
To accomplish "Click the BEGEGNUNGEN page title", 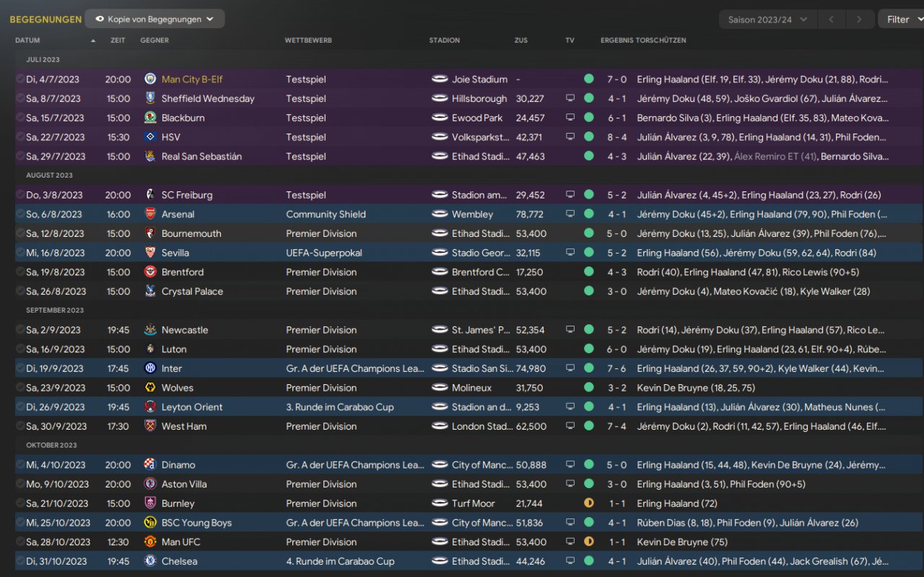I will 45,19.
